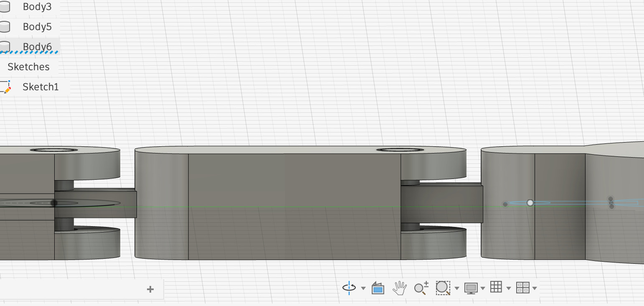Activate the Look At tool
The image size is (644, 306).
pos(378,288)
